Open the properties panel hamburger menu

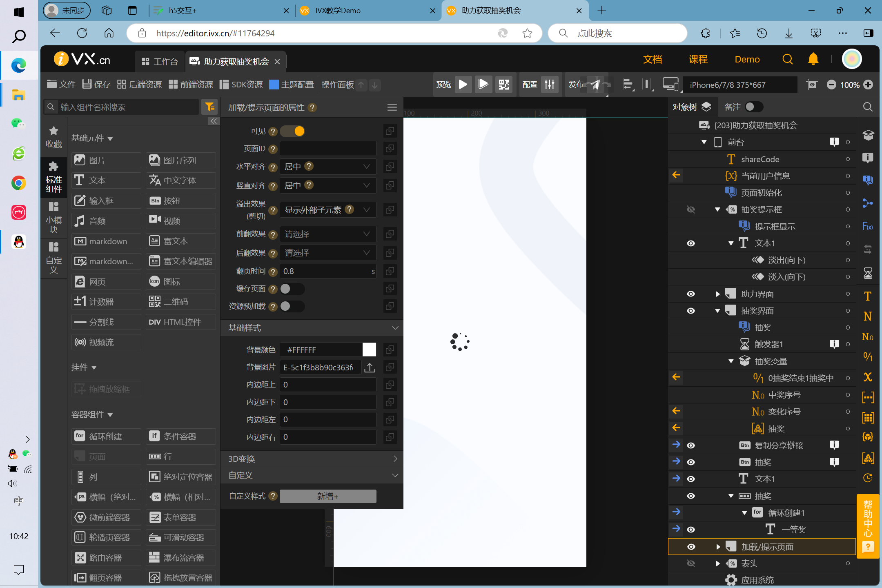coord(392,107)
